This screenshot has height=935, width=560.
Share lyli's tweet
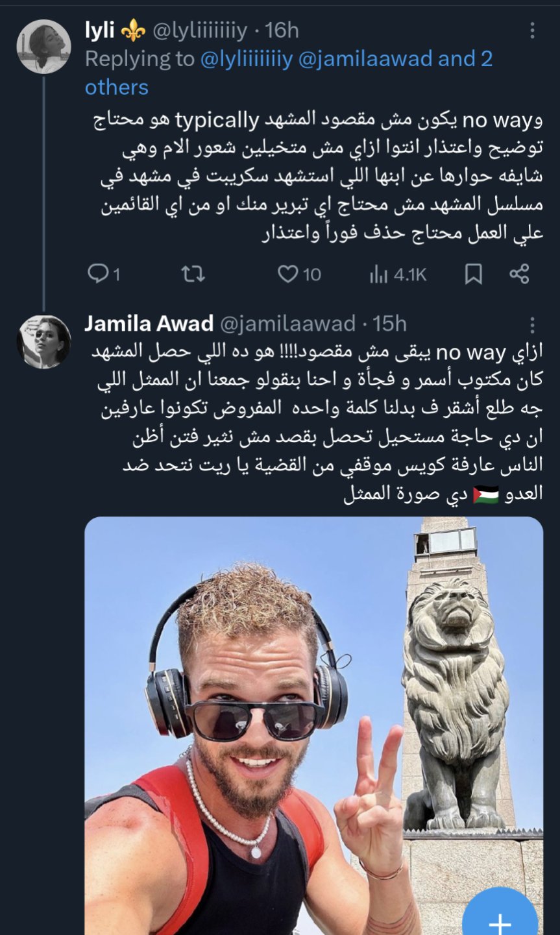coord(519,274)
